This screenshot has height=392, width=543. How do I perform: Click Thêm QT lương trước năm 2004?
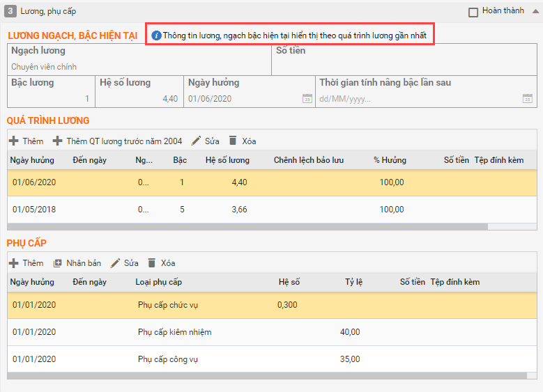click(x=117, y=141)
